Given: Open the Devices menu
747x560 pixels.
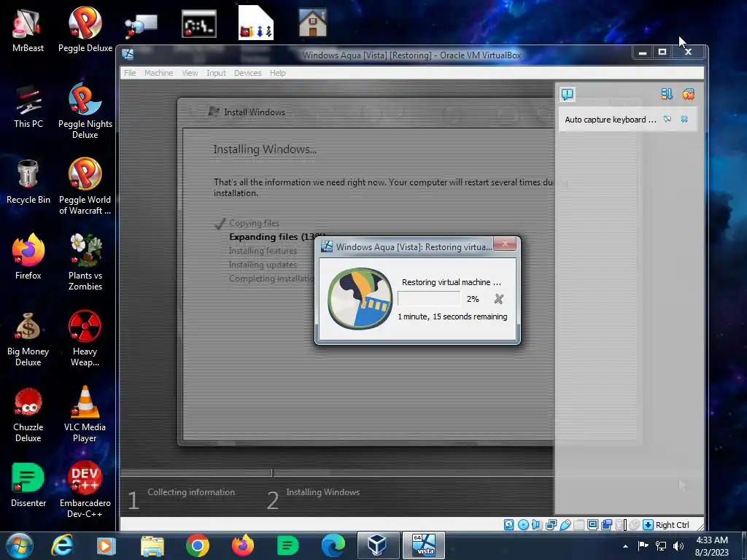Looking at the screenshot, I should pyautogui.click(x=247, y=73).
